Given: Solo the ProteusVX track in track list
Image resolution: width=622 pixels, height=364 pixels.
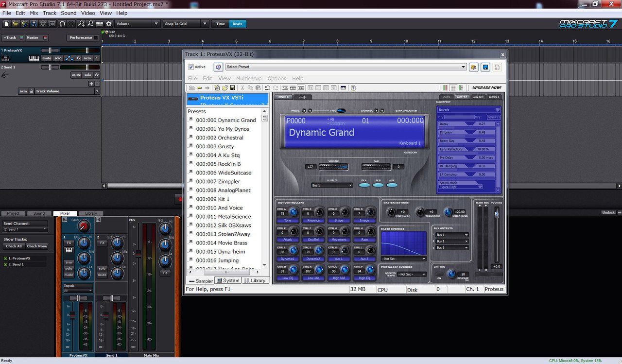Looking at the screenshot, I should [x=58, y=58].
